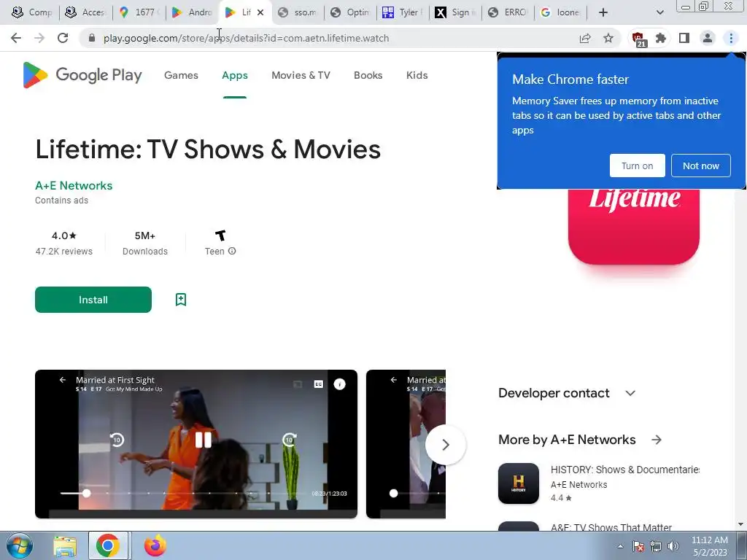Click the Lifetime app icon image
This screenshot has height=560, width=747.
coord(634,226)
